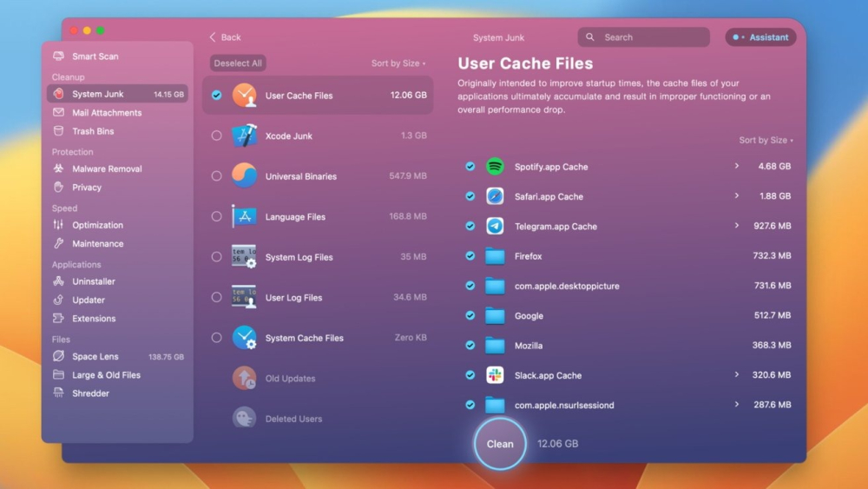Open Sort by Size dropdown in middle list
868x489 pixels.
pos(398,63)
